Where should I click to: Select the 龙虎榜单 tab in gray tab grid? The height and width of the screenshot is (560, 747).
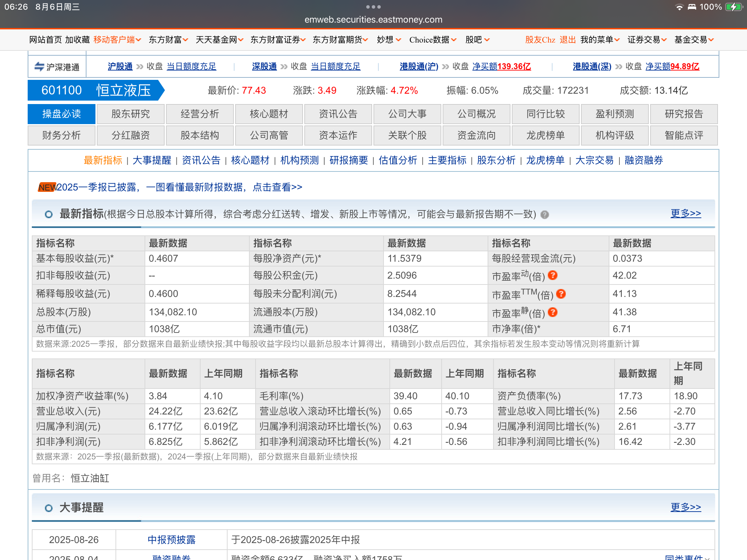546,135
